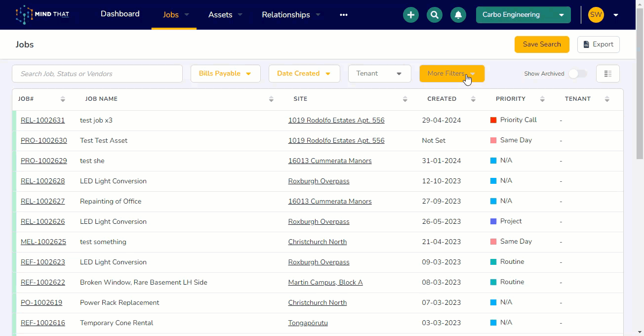Go to the Dashboard menu item
Viewport: 644px width, 336px height.
tap(120, 14)
